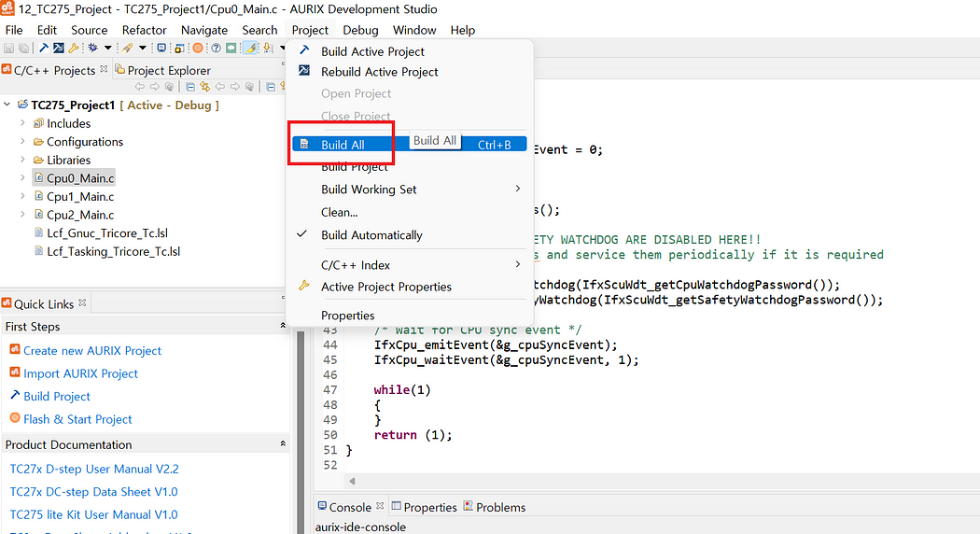Image resolution: width=980 pixels, height=534 pixels.
Task: Click the orange circle toolbar icon
Action: 198,48
